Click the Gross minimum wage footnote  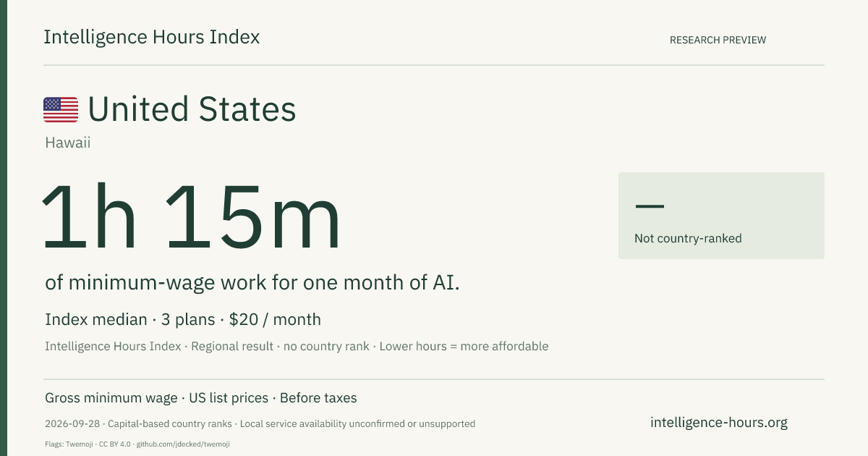(x=111, y=398)
